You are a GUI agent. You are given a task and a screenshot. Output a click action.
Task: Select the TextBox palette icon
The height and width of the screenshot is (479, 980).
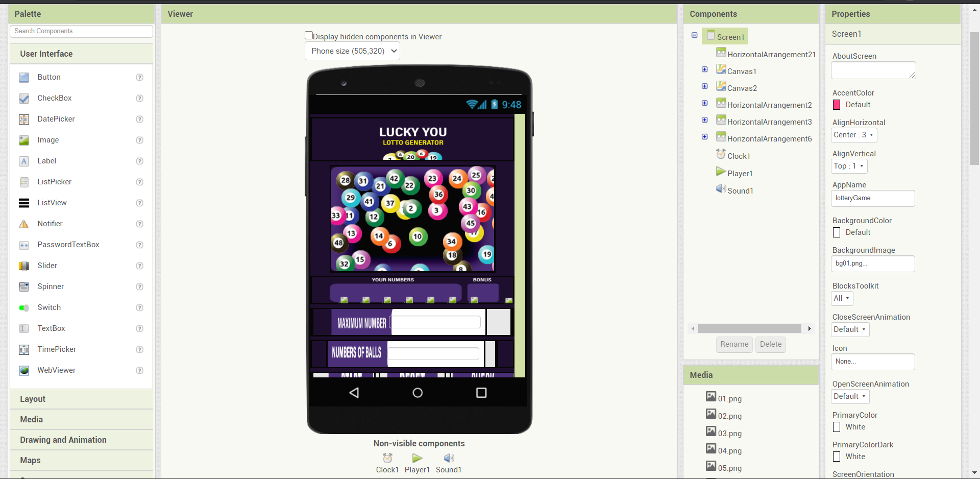click(x=24, y=329)
